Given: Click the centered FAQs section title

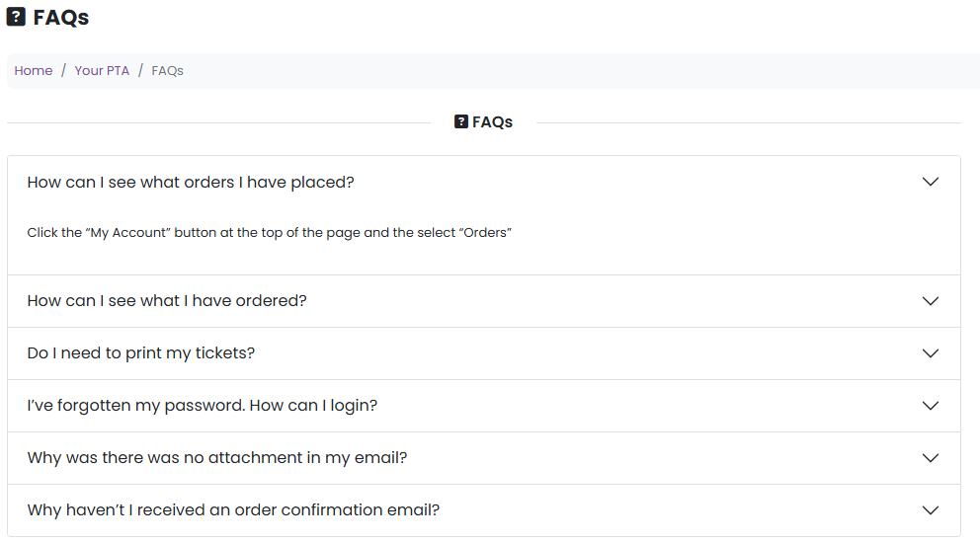Looking at the screenshot, I should click(x=492, y=122).
